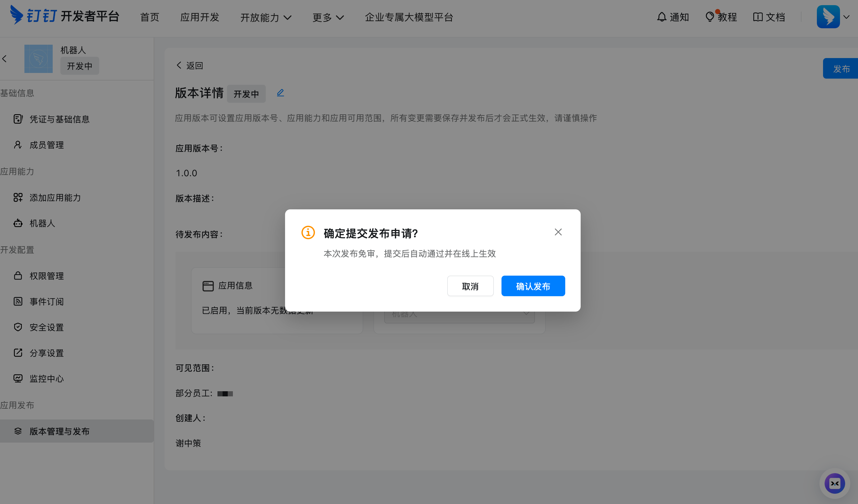Click creator name 谢中策
Screen dimensions: 858x504
coord(188,443)
